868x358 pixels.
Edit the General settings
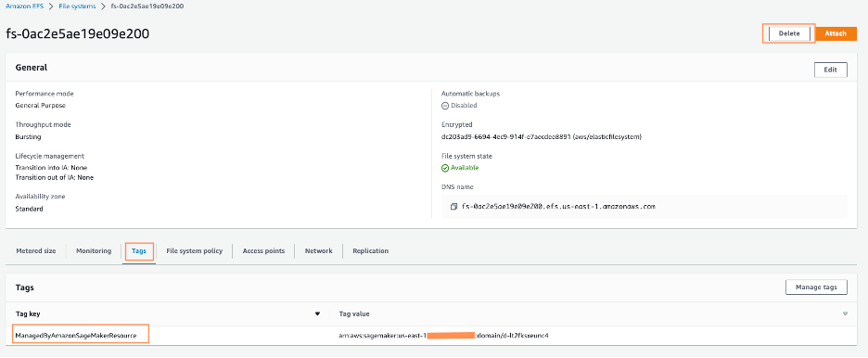pos(830,70)
